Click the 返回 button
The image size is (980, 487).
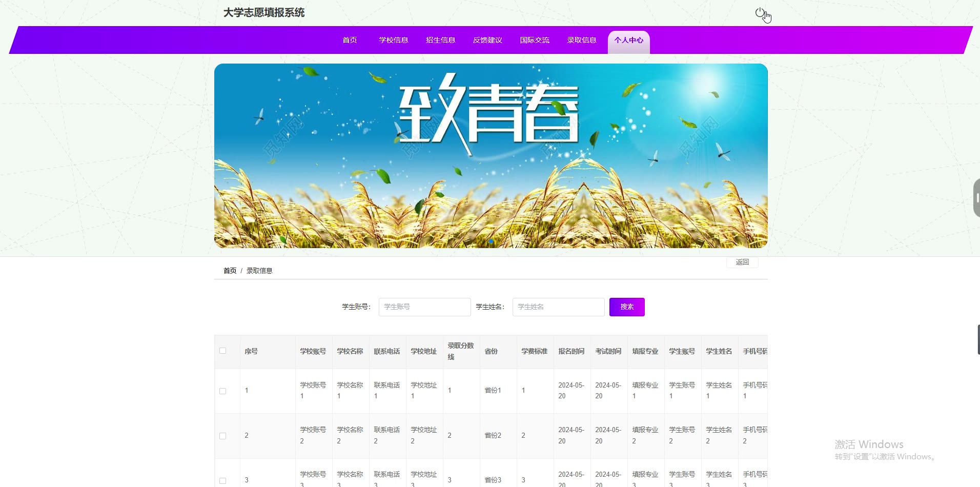click(x=742, y=262)
